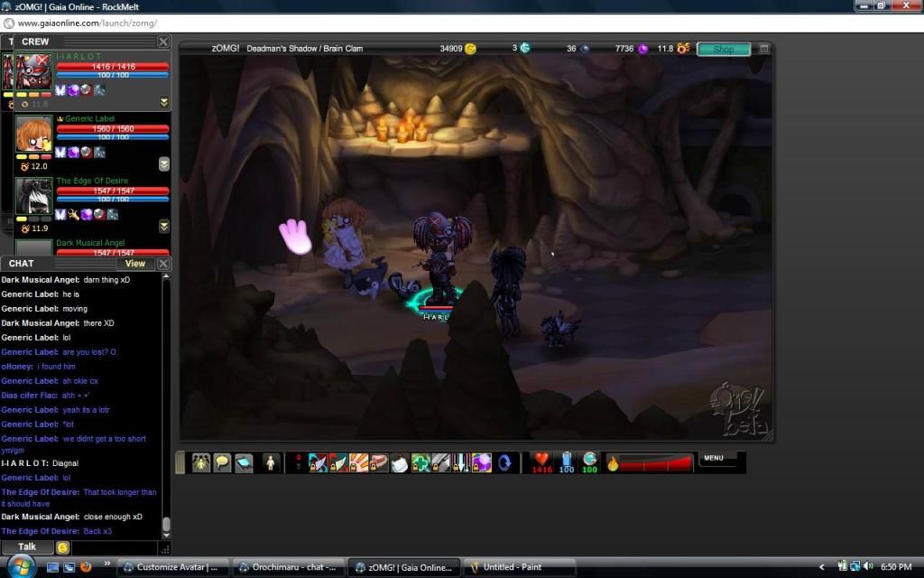The image size is (924, 578).
Task: Activate the orange slash ring slot
Action: 358,463
